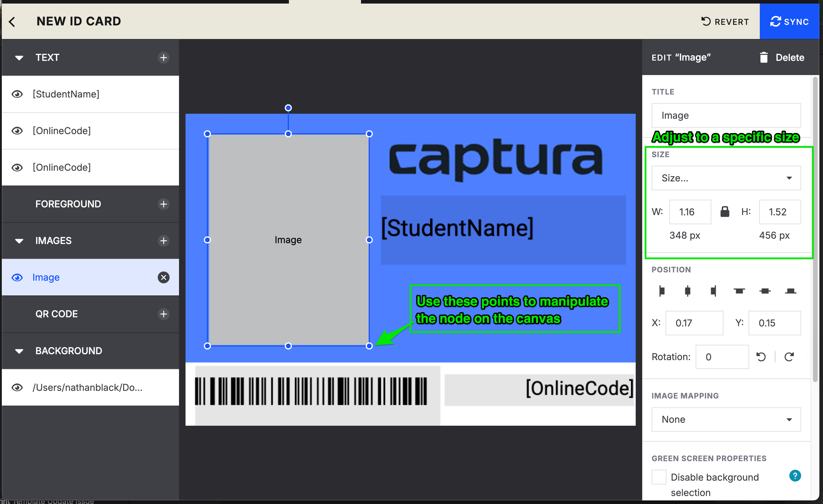This screenshot has width=823, height=504.
Task: Select the [OnlineCode] text on canvas
Action: point(580,388)
